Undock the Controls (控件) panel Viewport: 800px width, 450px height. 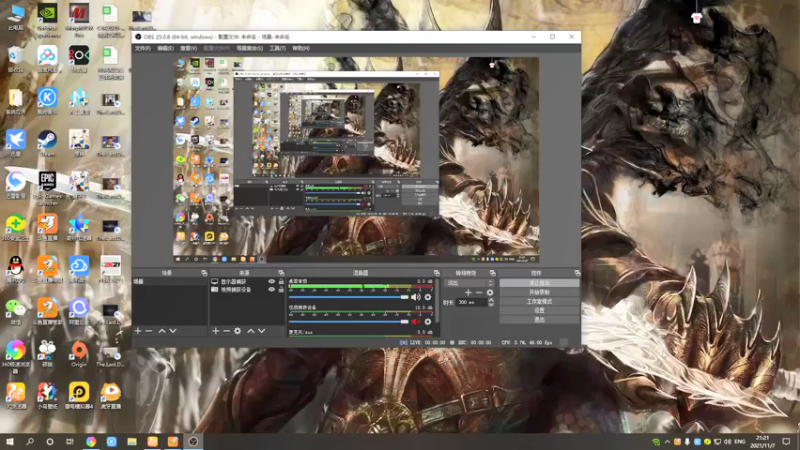coord(577,273)
